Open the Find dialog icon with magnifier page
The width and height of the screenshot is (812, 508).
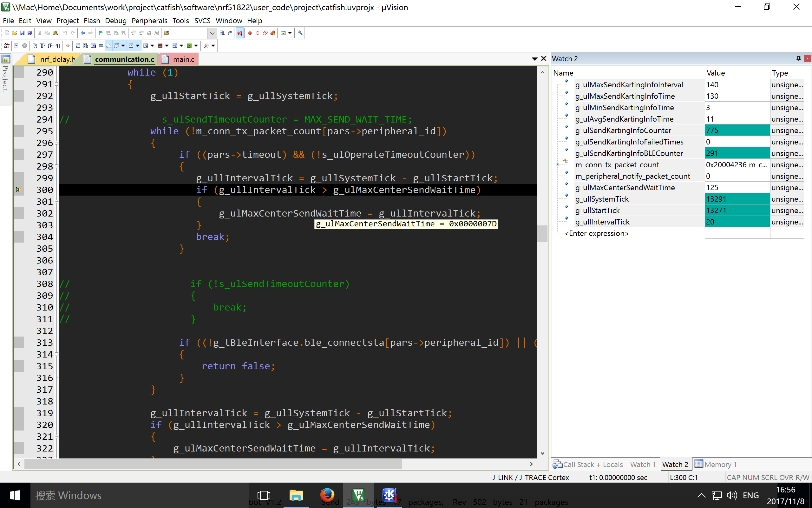pyautogui.click(x=222, y=33)
